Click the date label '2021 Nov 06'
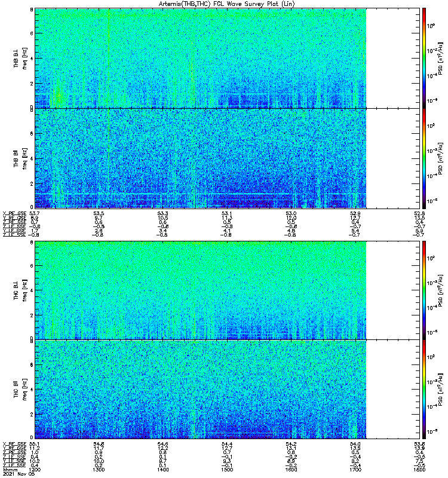This screenshot has width=448, height=478. (19, 474)
